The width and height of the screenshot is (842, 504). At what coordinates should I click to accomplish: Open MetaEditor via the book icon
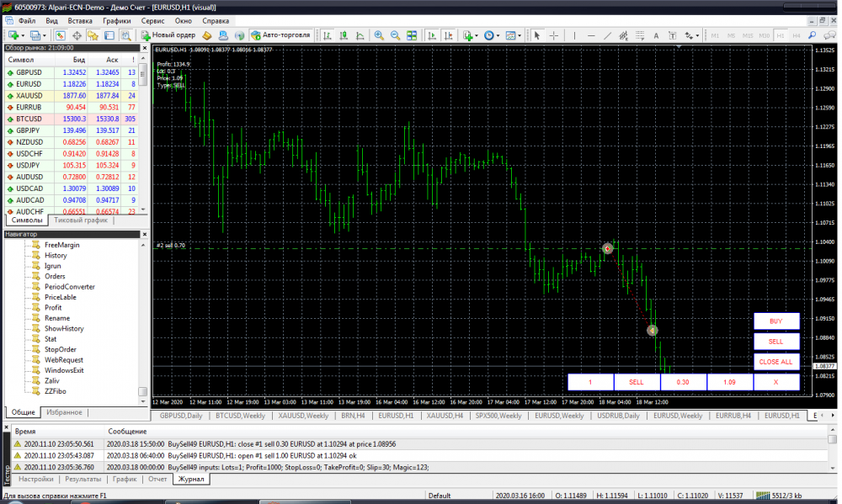(207, 35)
